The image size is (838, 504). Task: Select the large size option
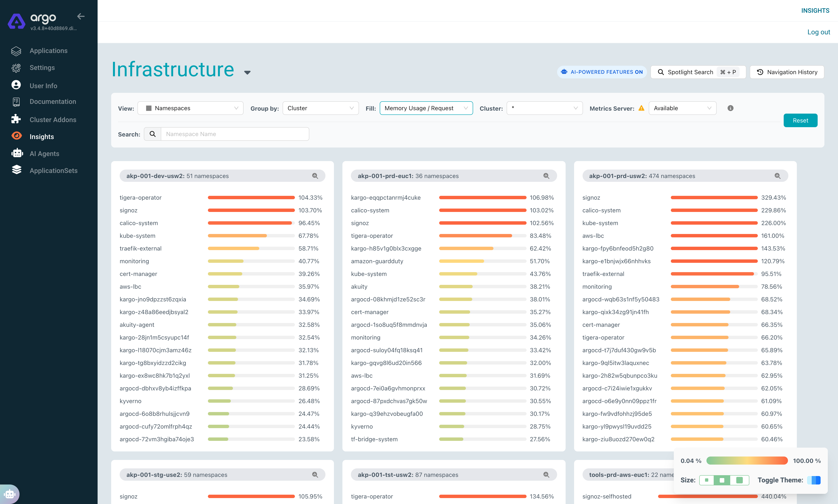pos(739,480)
